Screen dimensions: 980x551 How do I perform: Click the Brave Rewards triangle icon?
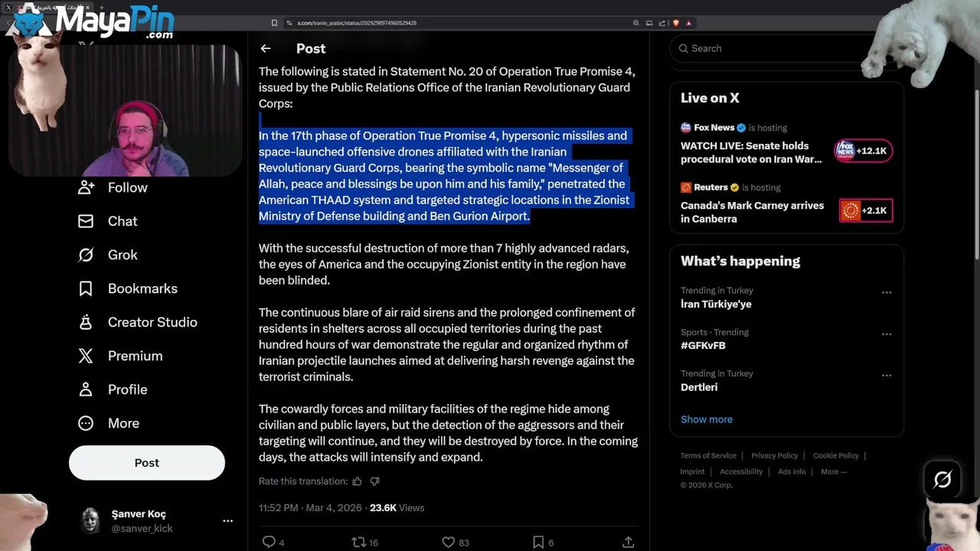point(688,23)
